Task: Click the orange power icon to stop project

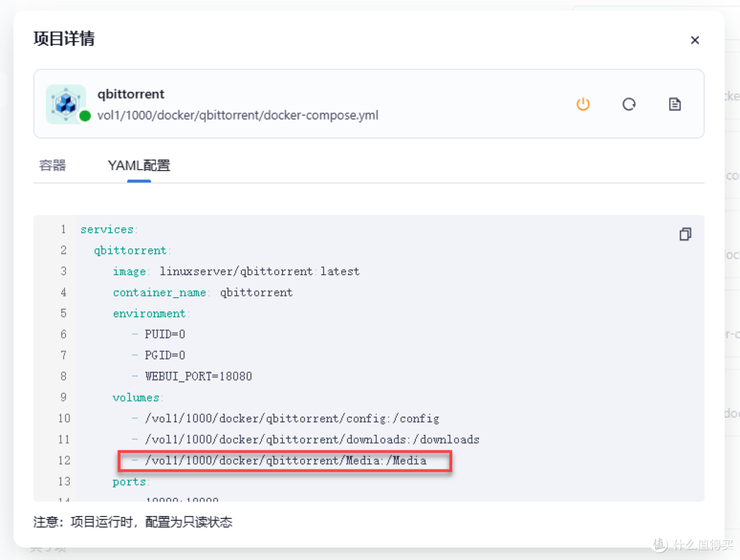Action: coord(582,104)
